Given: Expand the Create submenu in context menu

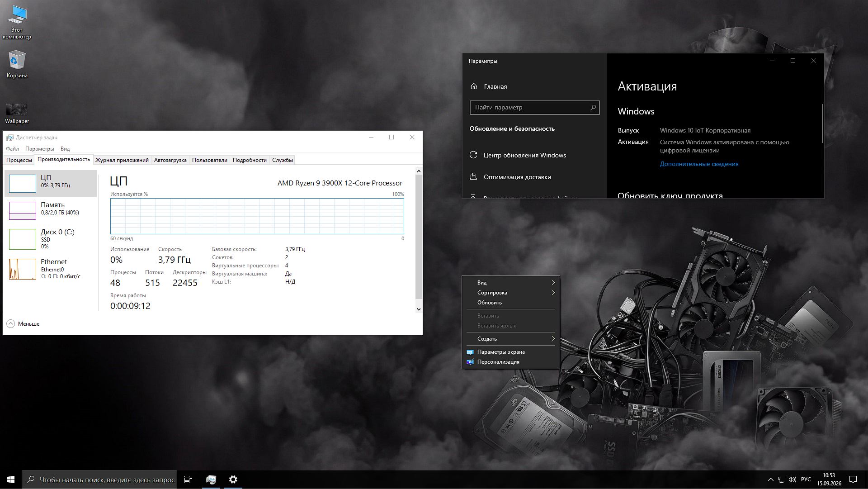Looking at the screenshot, I should tap(511, 339).
